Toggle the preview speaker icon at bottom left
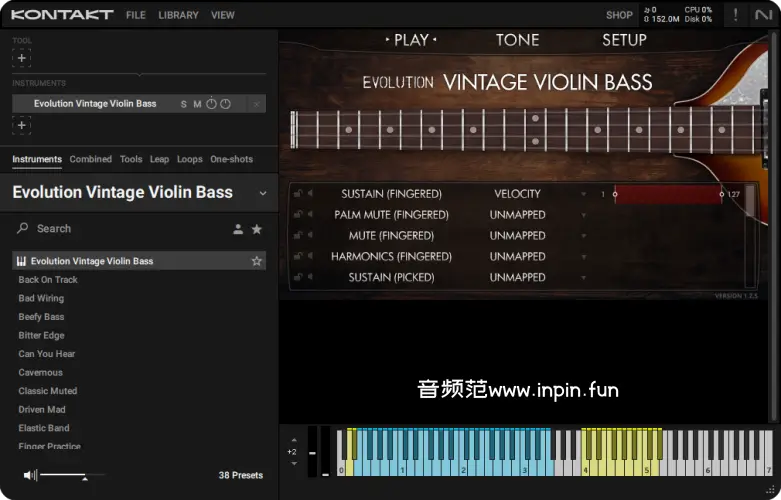This screenshot has width=781, height=500. click(x=30, y=475)
